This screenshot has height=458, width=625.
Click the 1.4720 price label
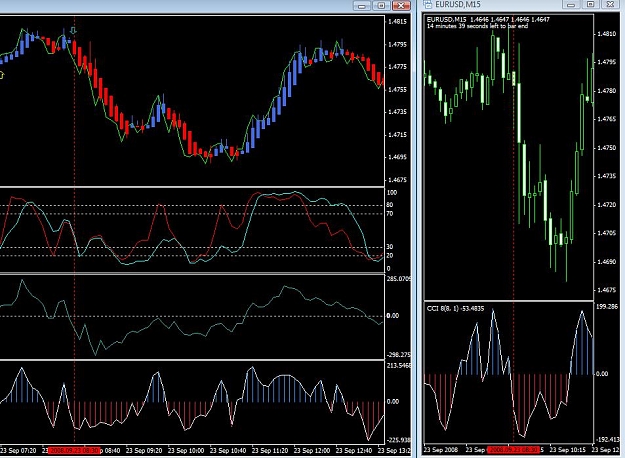(x=606, y=204)
